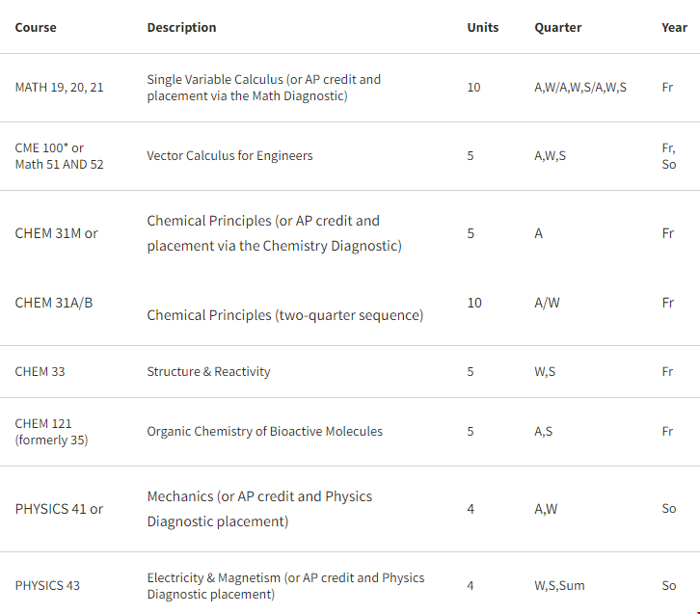Click the W,S,Sum quarter value
The height and width of the screenshot is (614, 700).
[559, 586]
